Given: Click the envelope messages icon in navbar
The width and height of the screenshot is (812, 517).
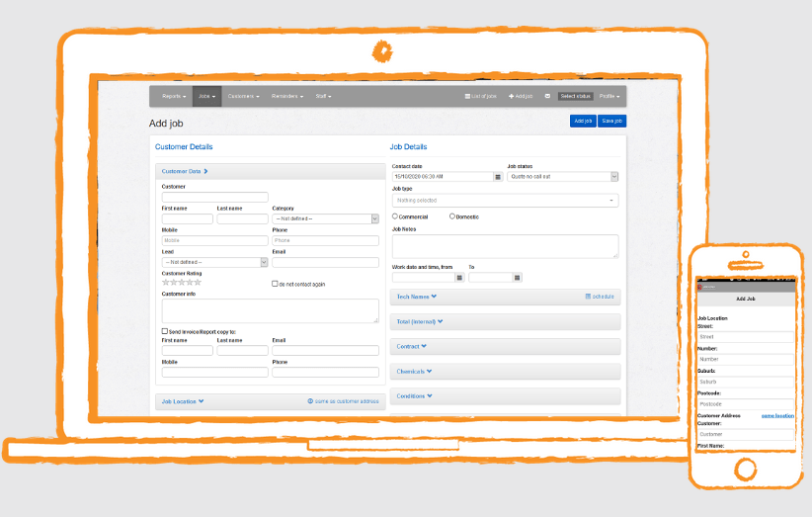Looking at the screenshot, I should pos(547,96).
